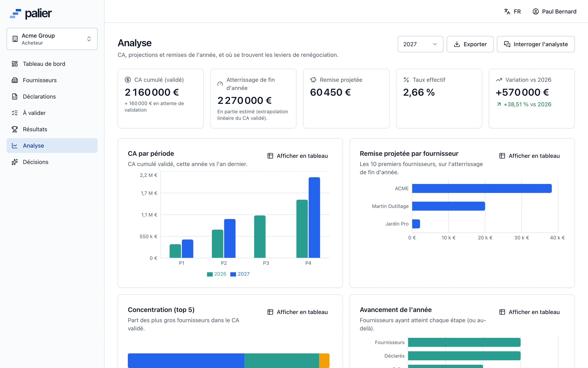Click the Analyse chart icon in sidebar
This screenshot has width=588, height=368.
coord(14,146)
